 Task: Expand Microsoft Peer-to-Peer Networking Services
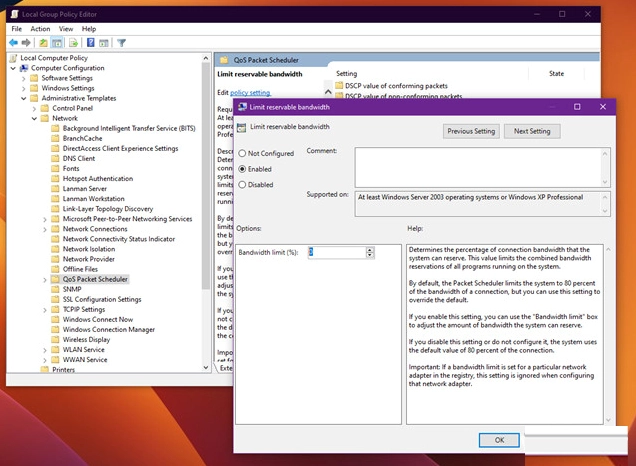click(x=45, y=219)
